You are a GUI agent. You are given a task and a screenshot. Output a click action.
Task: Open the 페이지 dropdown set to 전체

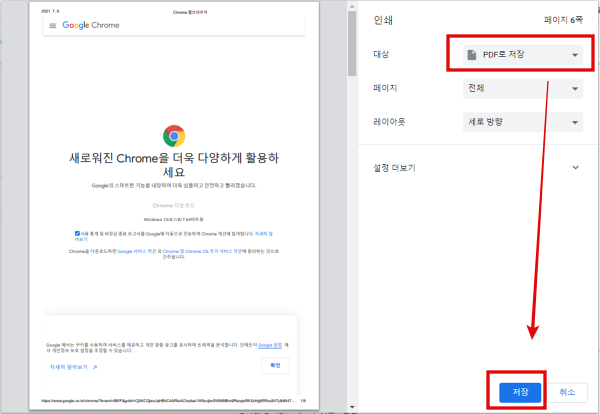pyautogui.click(x=523, y=88)
